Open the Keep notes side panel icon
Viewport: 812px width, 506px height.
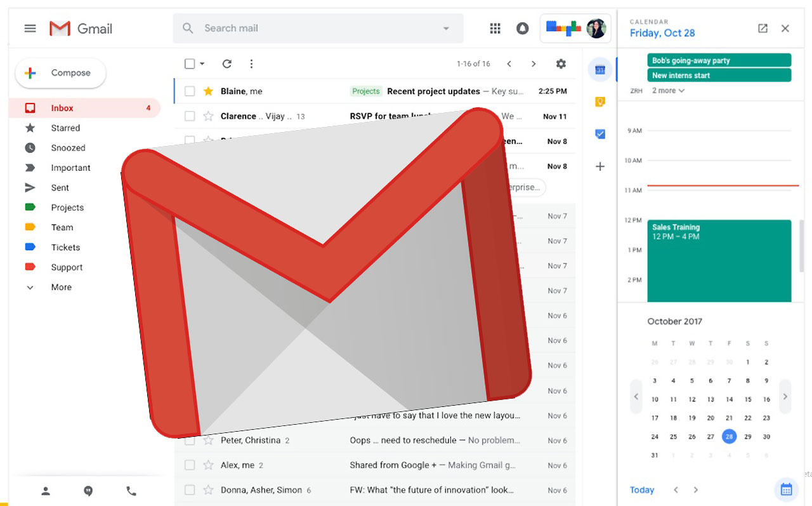coord(600,102)
